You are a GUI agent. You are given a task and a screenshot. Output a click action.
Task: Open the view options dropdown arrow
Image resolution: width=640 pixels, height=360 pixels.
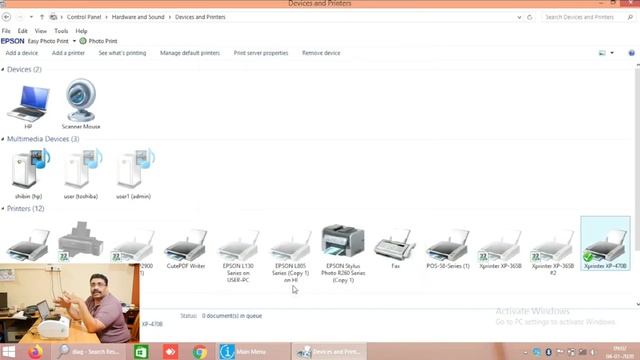[x=612, y=53]
